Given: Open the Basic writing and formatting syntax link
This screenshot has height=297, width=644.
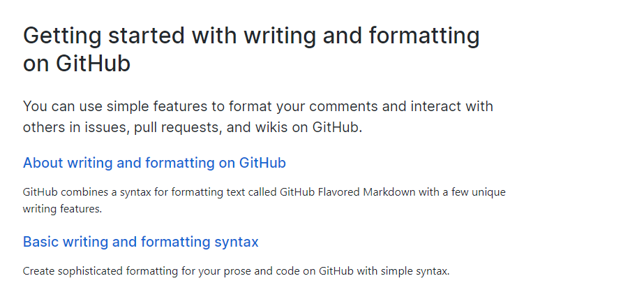Looking at the screenshot, I should (140, 242).
